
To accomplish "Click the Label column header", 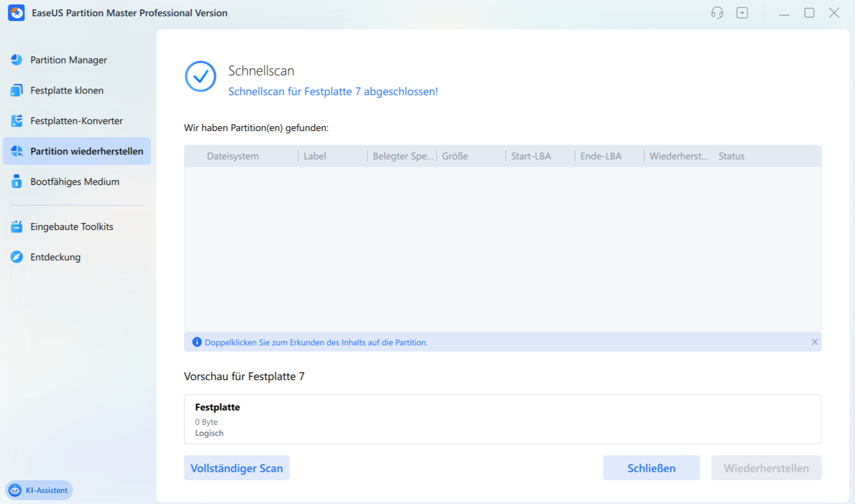I will 315,156.
